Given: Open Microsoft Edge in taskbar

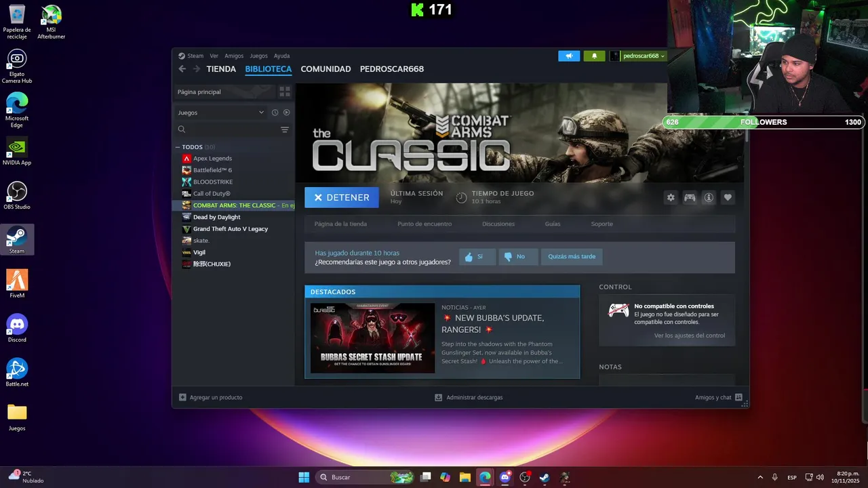Looking at the screenshot, I should (485, 477).
